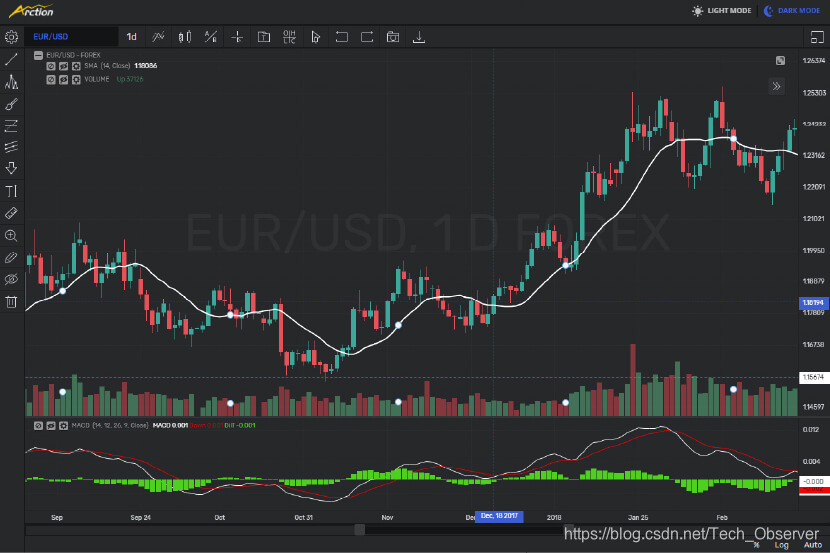Viewport: 830px width, 553px height.
Task: Undo the last chart action
Action: (341, 37)
